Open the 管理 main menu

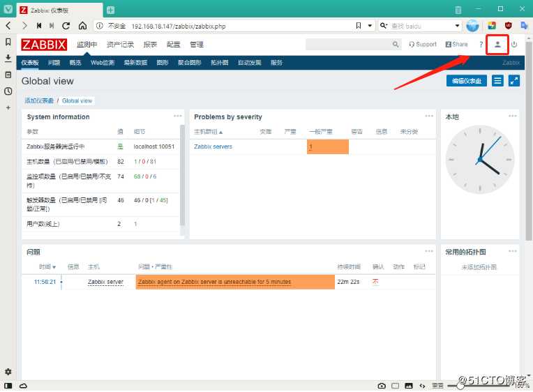tap(197, 45)
